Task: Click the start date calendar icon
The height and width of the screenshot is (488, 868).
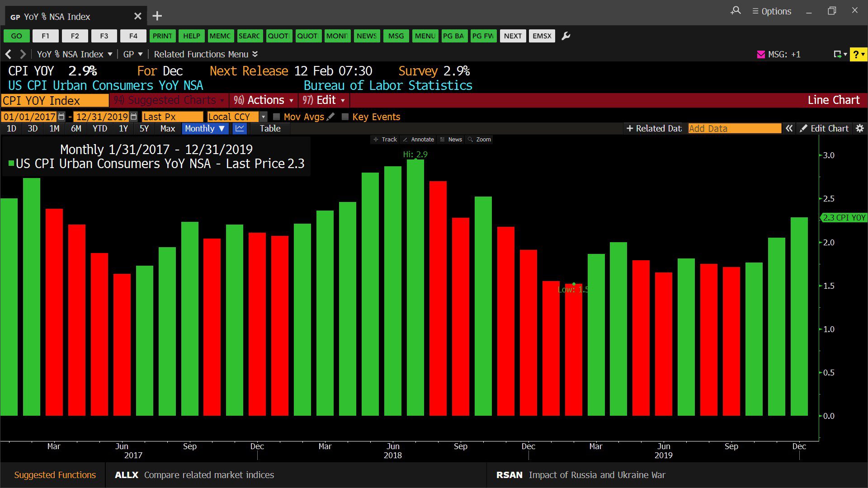Action: pos(61,117)
